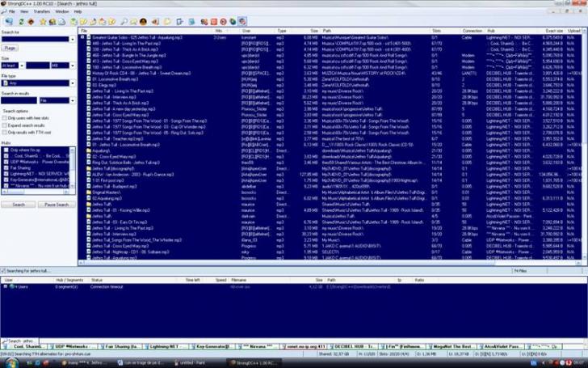
Task: Switch to untitled - Paint in taskbar
Action: pyautogui.click(x=194, y=364)
